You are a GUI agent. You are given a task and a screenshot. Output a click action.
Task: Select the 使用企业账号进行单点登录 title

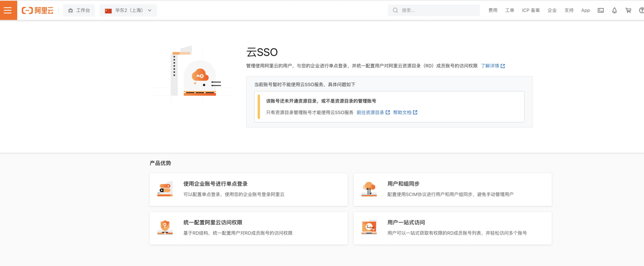point(216,184)
